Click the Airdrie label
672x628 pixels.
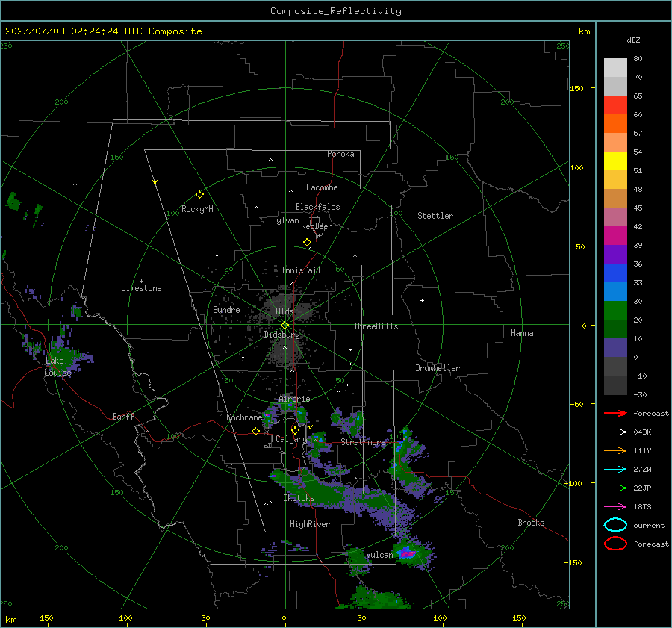pos(294,399)
